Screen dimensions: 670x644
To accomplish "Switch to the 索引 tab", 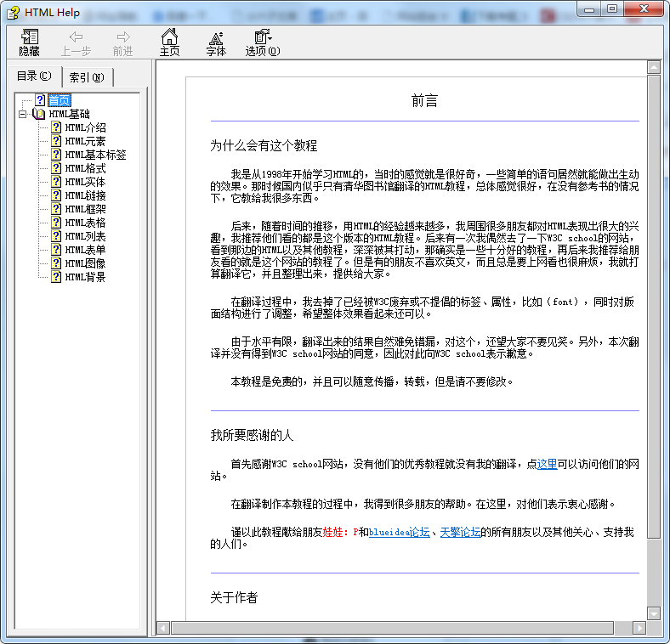I will point(87,77).
